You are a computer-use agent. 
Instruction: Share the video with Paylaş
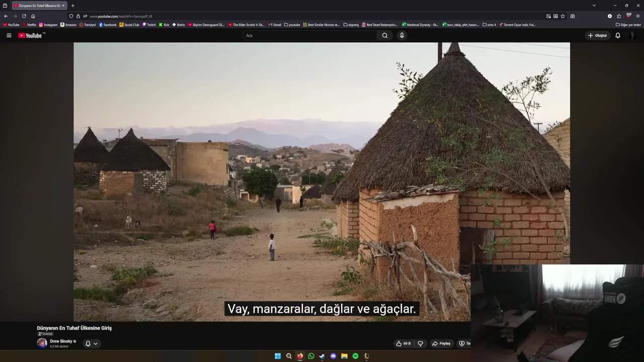point(441,343)
